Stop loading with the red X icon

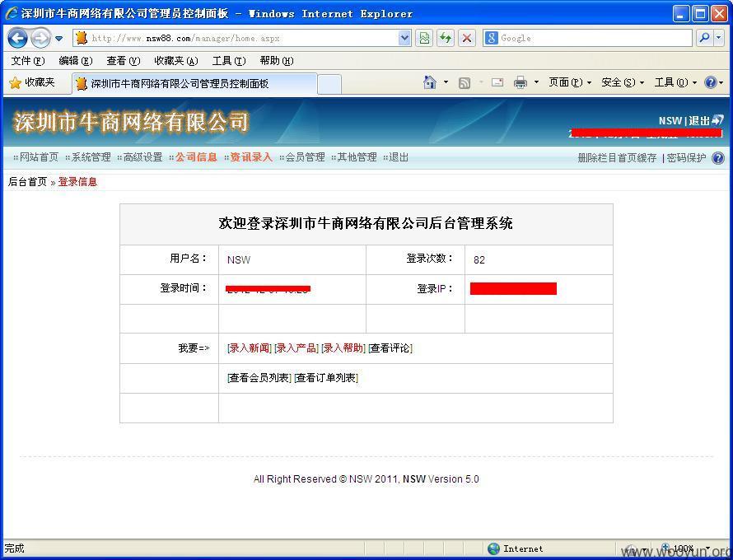(466, 38)
